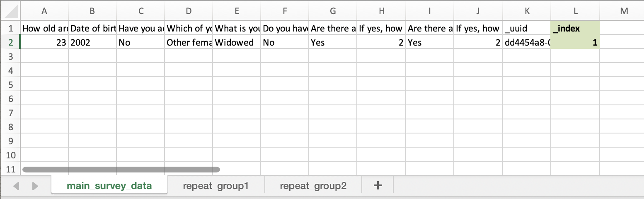Select column L header
This screenshot has height=199, width=644.
[575, 11]
